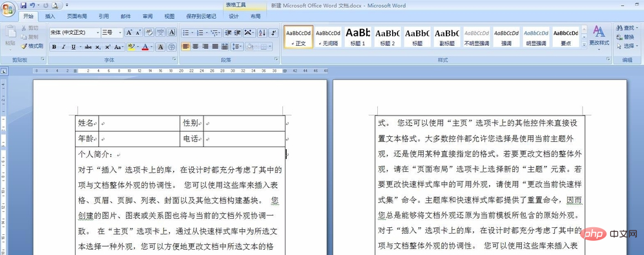The height and width of the screenshot is (255, 644).
Task: Switch to the 插入 (Insert) tab
Action: coord(50,16)
